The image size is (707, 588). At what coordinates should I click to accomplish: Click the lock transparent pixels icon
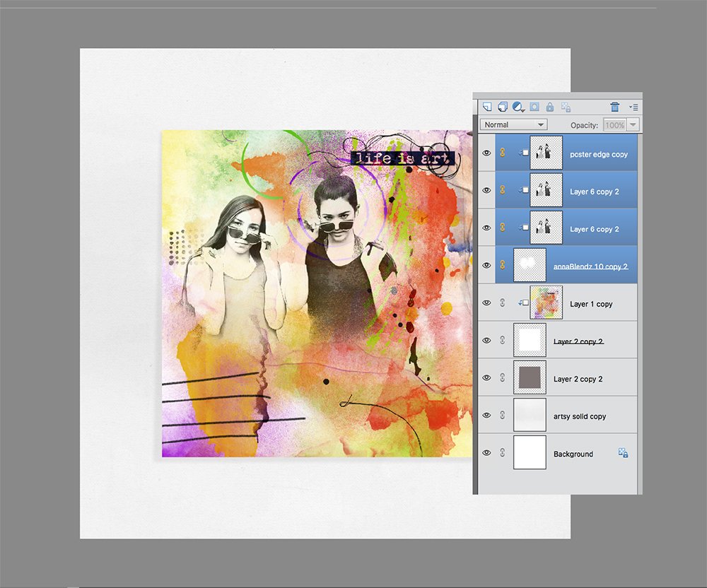click(566, 107)
